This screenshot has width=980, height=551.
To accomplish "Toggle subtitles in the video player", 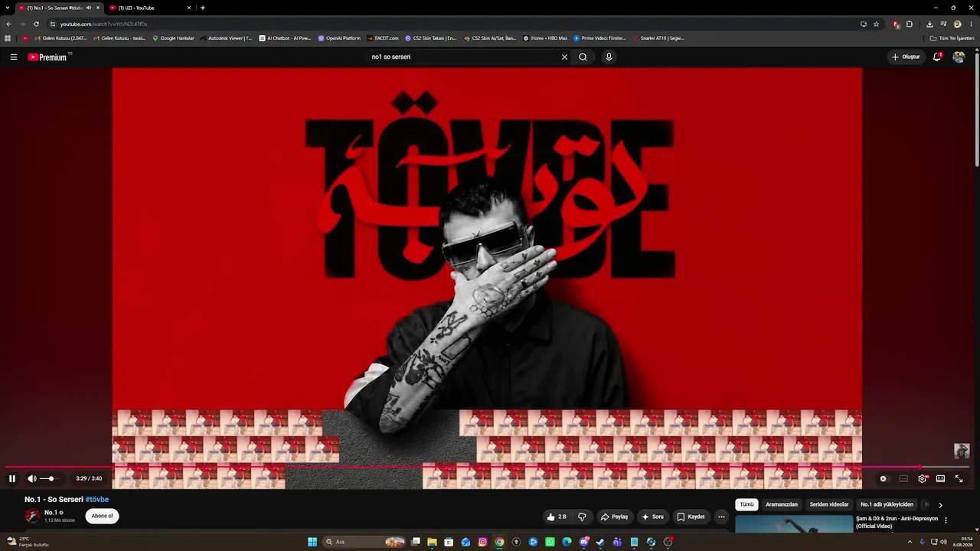I will pos(903,478).
